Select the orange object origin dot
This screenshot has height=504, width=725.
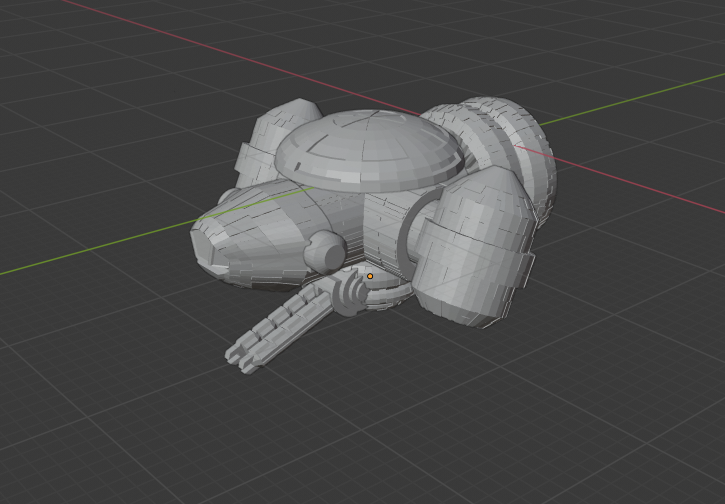370,276
